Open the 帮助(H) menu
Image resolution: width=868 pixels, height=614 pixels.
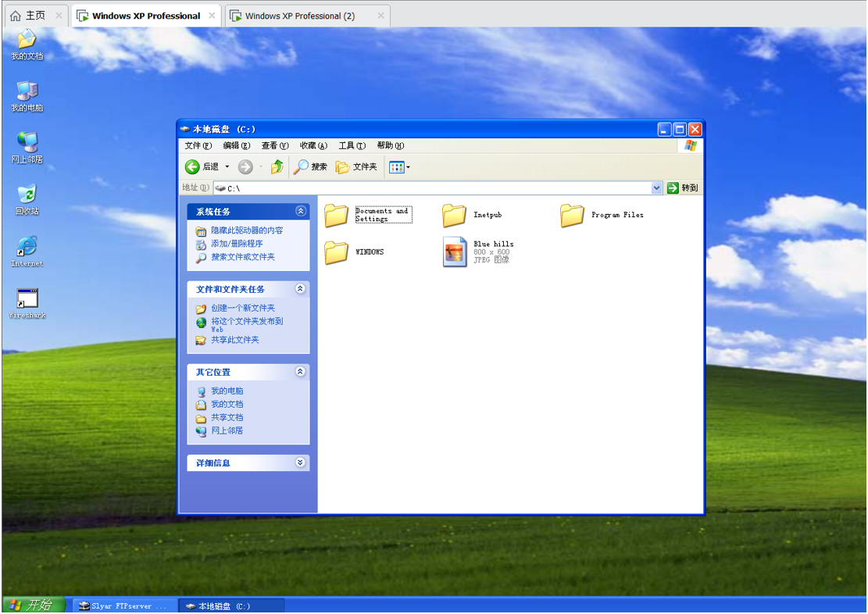coord(391,145)
